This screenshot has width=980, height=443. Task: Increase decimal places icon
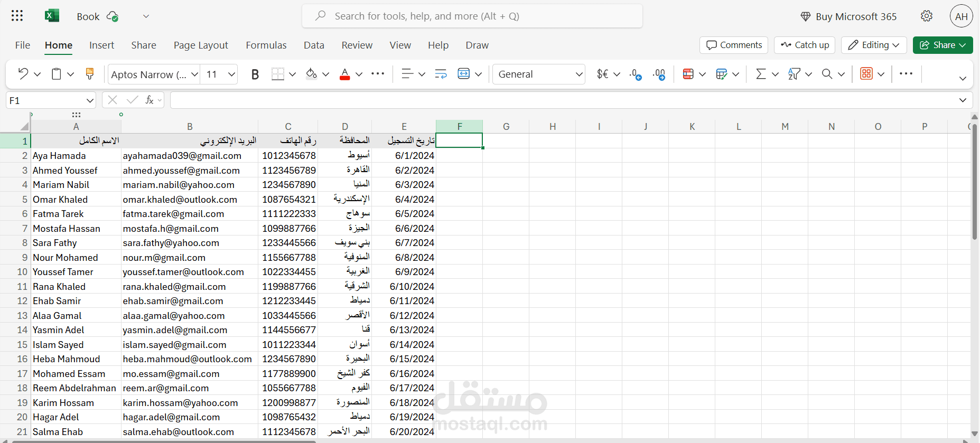pos(659,74)
